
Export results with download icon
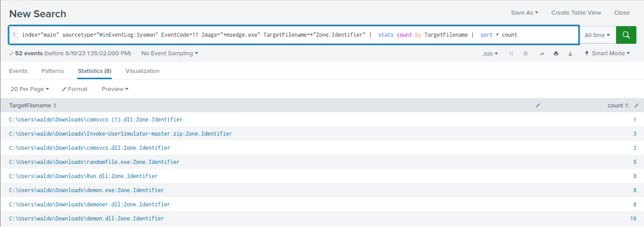[570, 54]
